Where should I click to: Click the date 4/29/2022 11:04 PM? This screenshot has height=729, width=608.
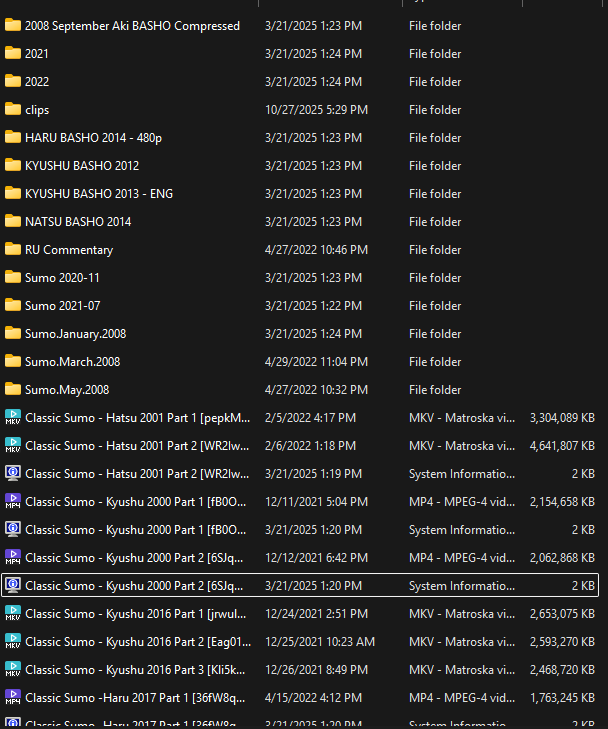coord(317,362)
